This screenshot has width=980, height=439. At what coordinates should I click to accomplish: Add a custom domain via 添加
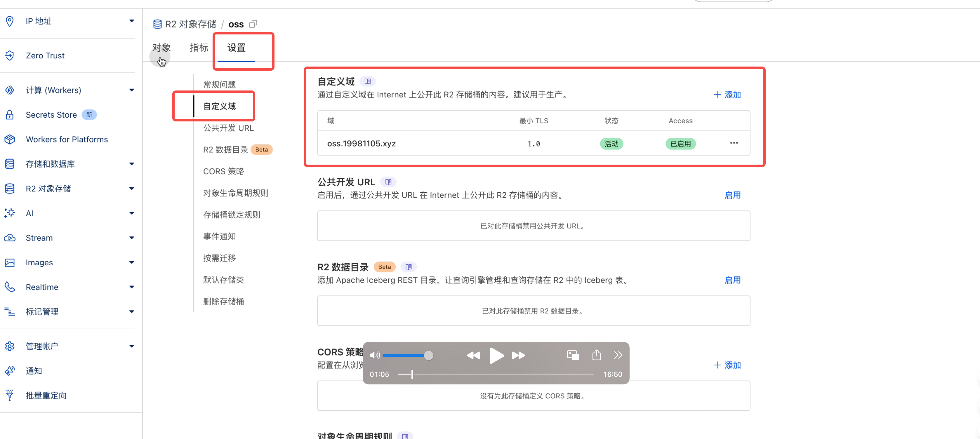[x=727, y=95]
